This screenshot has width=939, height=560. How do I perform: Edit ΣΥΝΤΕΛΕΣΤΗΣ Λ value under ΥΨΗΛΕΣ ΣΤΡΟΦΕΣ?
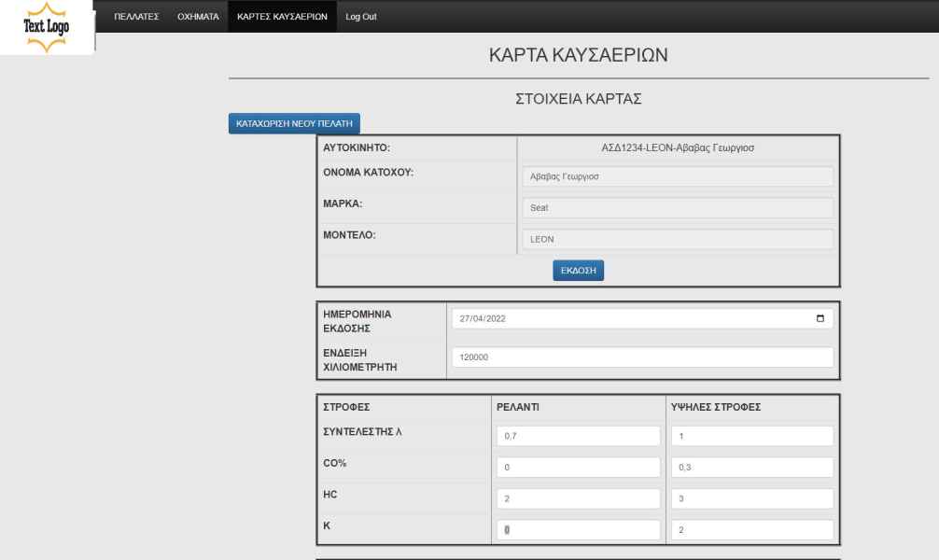pos(751,436)
